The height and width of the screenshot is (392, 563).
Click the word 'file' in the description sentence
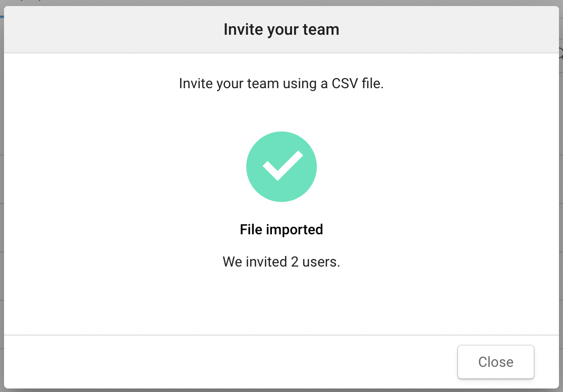[372, 83]
